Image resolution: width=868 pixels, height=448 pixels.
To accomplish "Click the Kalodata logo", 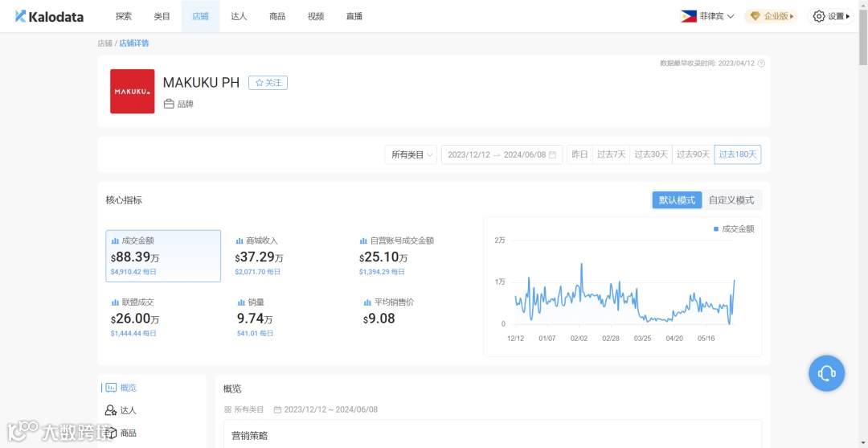I will click(49, 16).
